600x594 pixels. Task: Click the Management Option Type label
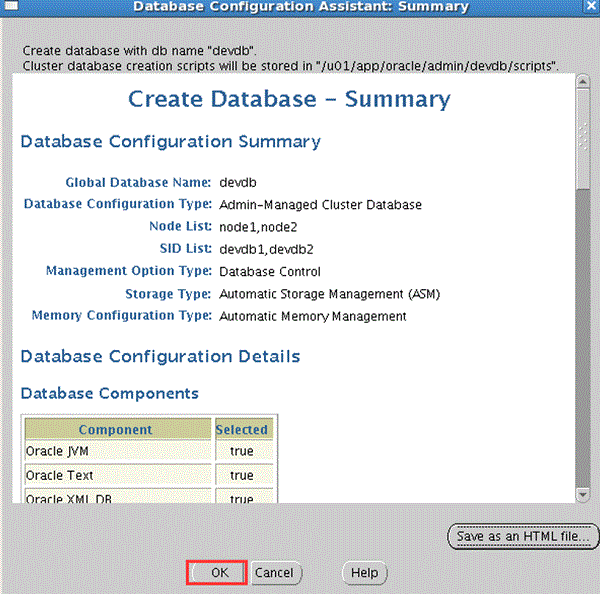[x=129, y=271]
